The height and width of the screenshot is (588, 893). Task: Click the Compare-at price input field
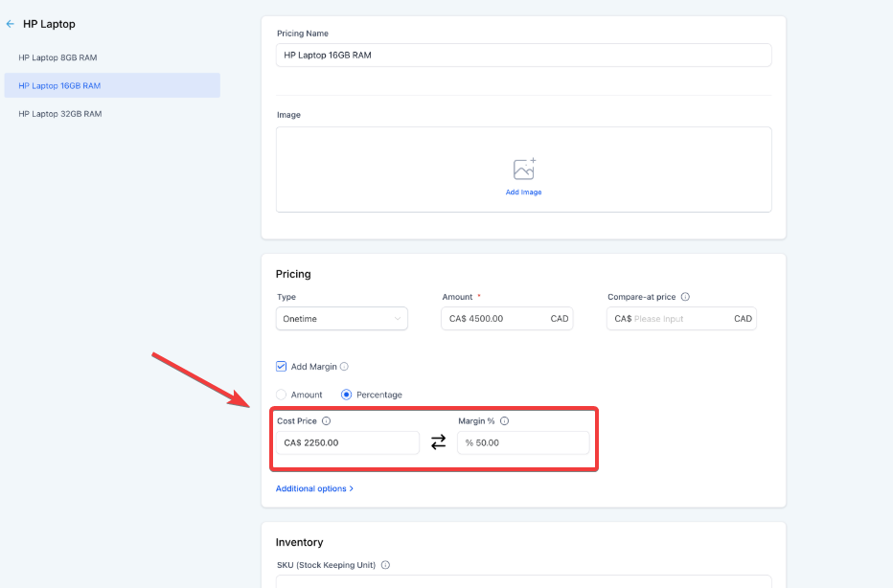[680, 319]
